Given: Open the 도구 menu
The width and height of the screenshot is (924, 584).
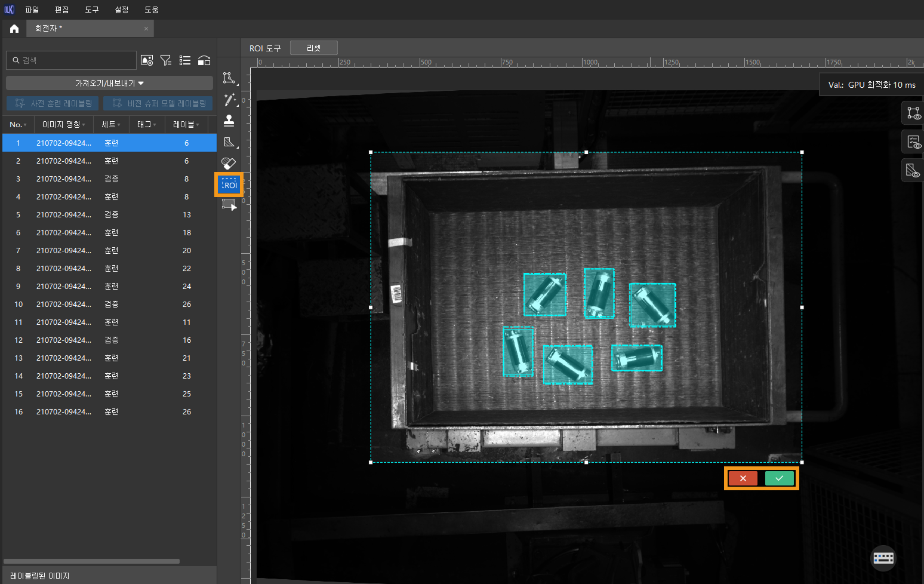Looking at the screenshot, I should (91, 10).
